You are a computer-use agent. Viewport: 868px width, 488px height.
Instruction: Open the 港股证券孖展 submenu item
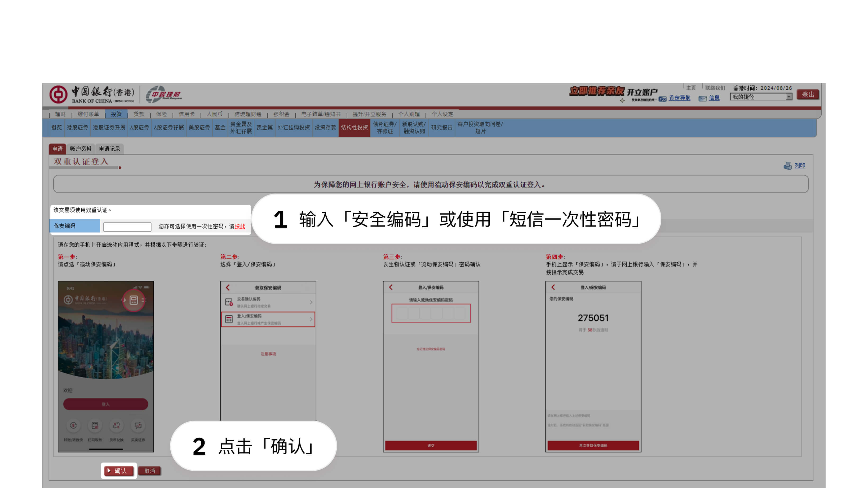coord(109,128)
